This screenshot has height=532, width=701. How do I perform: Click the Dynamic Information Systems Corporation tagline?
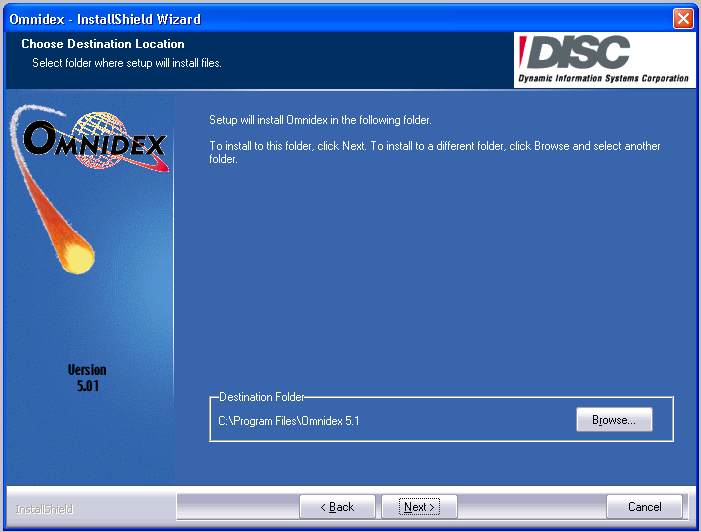coord(603,78)
